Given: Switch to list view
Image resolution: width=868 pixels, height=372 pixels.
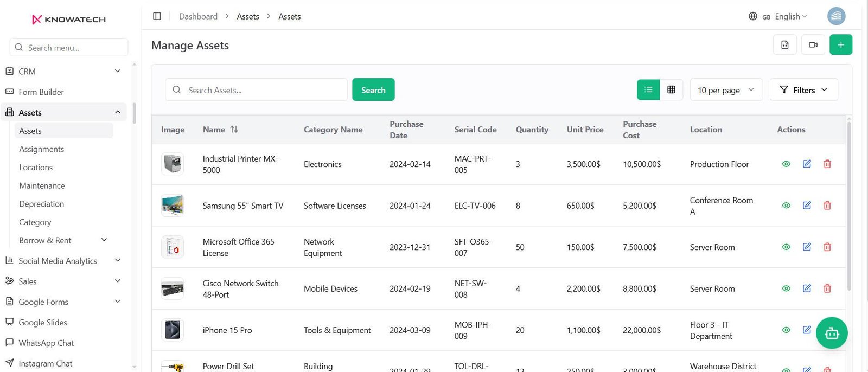Looking at the screenshot, I should (x=648, y=89).
